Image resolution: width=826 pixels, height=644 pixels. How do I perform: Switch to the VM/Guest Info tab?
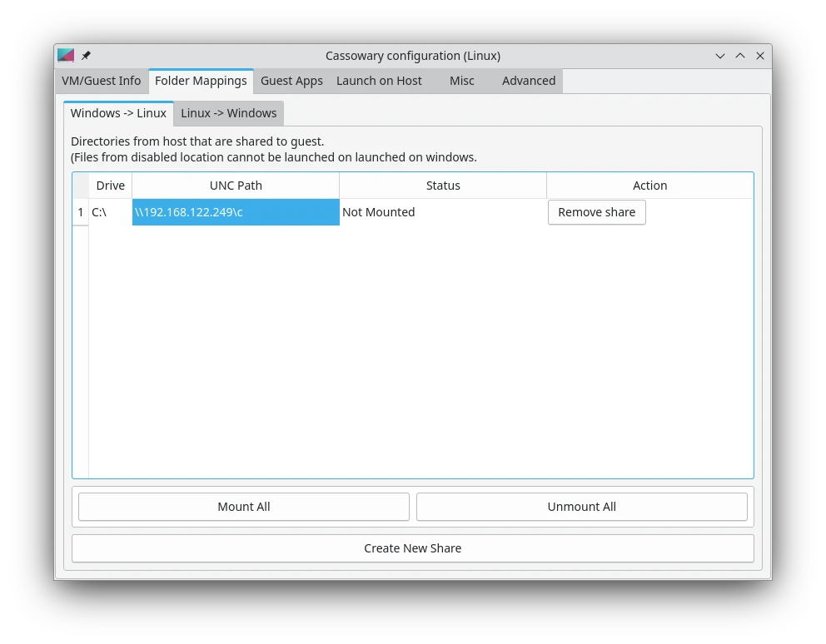101,81
